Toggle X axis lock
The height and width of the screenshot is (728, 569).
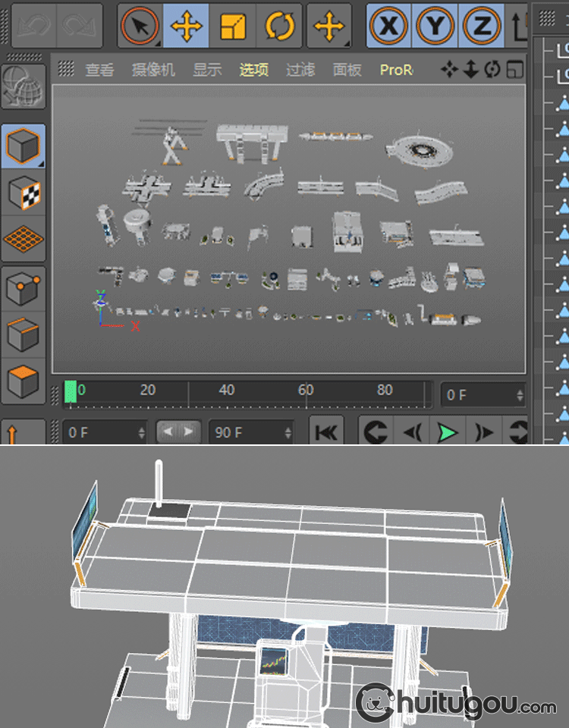click(389, 26)
